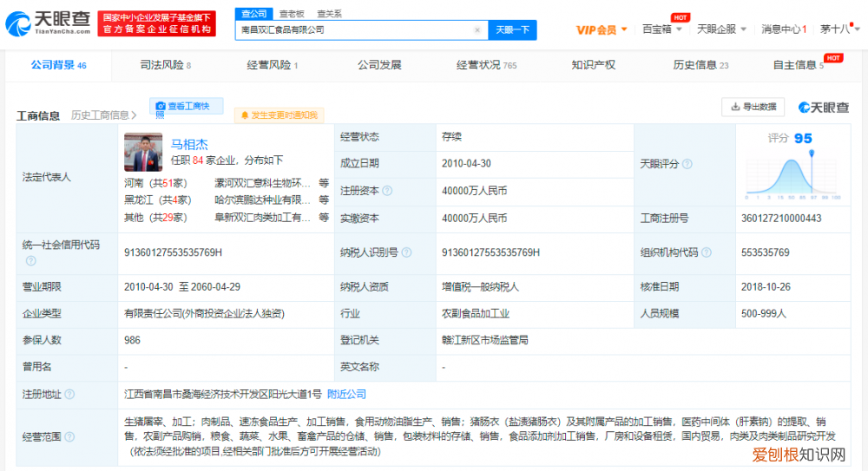This screenshot has height=471, width=868.
Task: Click 查看工商快照 button
Action: pos(187,107)
